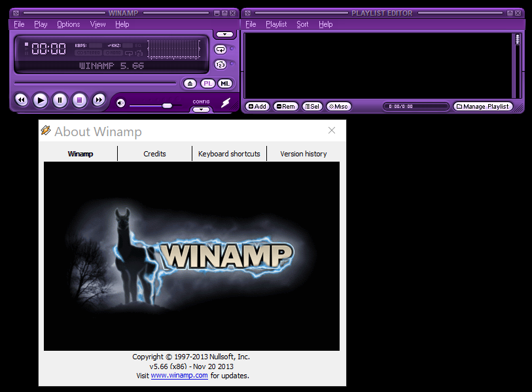Click the Rem remove button
The width and height of the screenshot is (532, 392).
coord(286,107)
